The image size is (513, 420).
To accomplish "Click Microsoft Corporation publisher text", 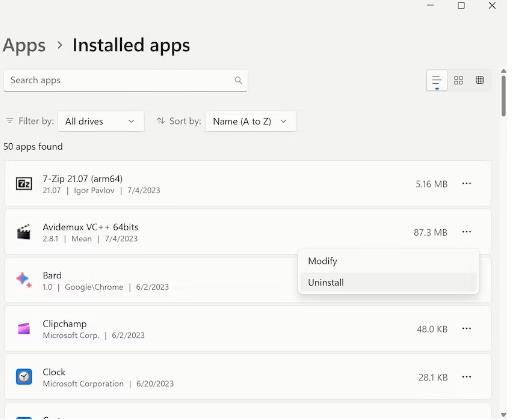I will [x=83, y=384].
